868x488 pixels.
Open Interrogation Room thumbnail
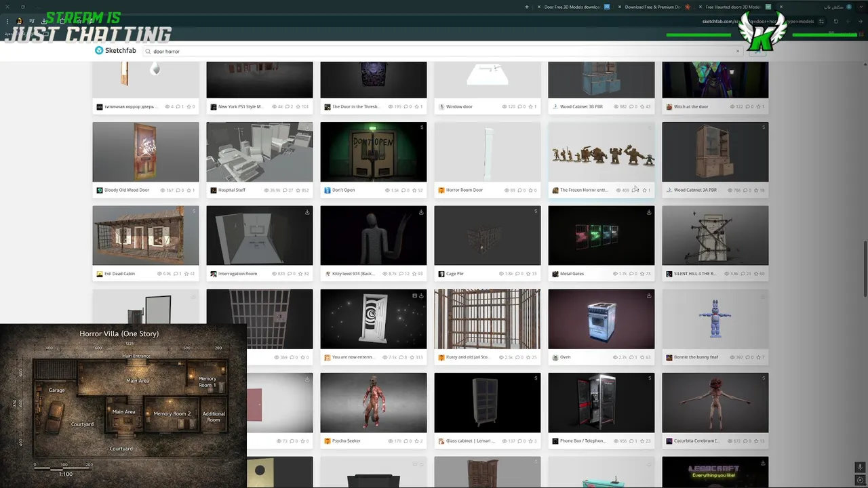pos(260,235)
